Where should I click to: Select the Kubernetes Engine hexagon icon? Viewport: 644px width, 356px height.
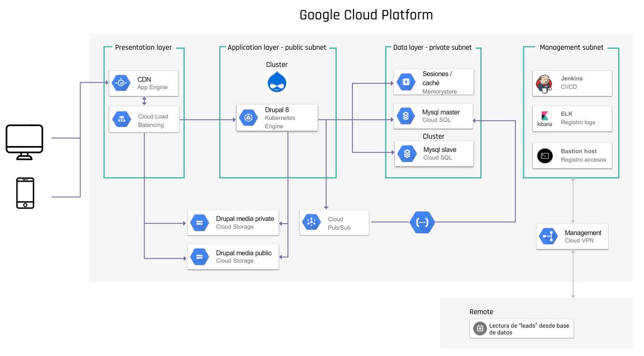[x=248, y=118]
